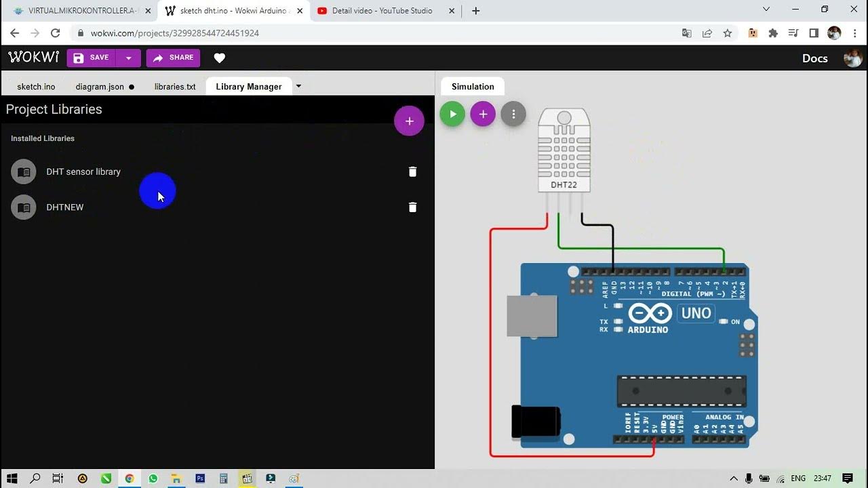Switch to the diagram.json tab

click(104, 87)
